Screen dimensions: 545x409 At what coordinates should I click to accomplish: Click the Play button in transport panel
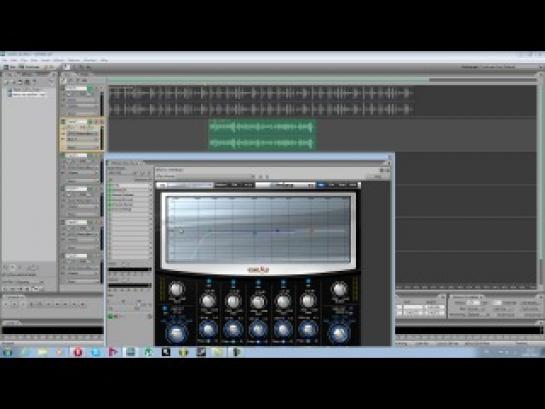[x=14, y=304]
